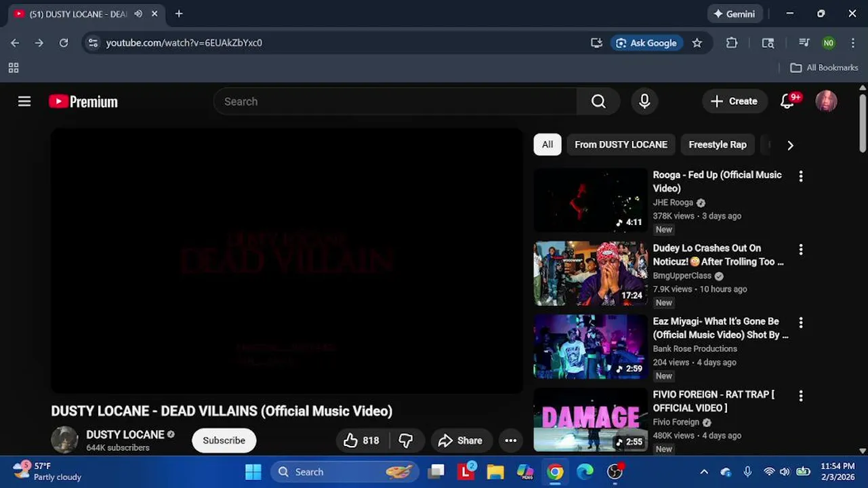Screen dimensions: 868x488
Task: Like the video with 818 likes
Action: (361, 441)
